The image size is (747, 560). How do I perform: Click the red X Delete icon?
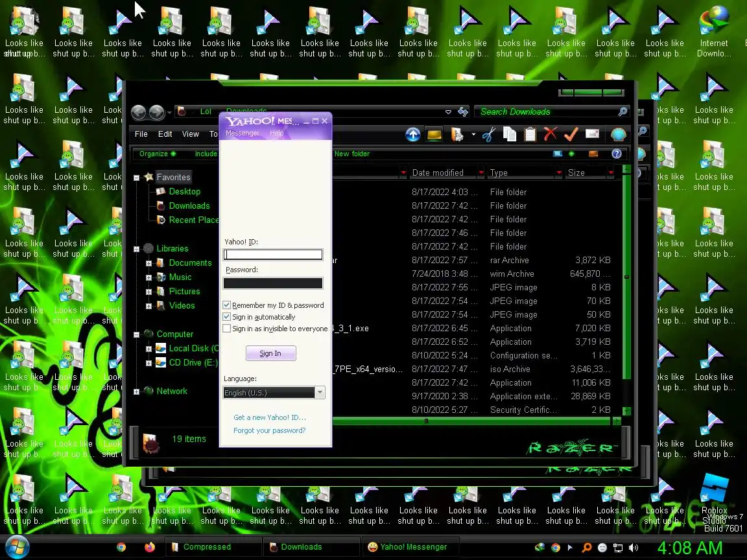click(551, 135)
